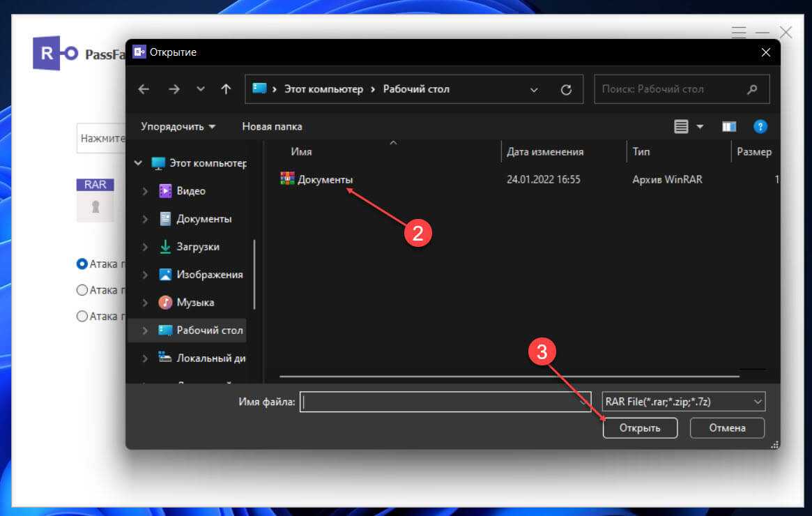This screenshot has height=516, width=812.
Task: Refresh the current folder view
Action: (566, 90)
